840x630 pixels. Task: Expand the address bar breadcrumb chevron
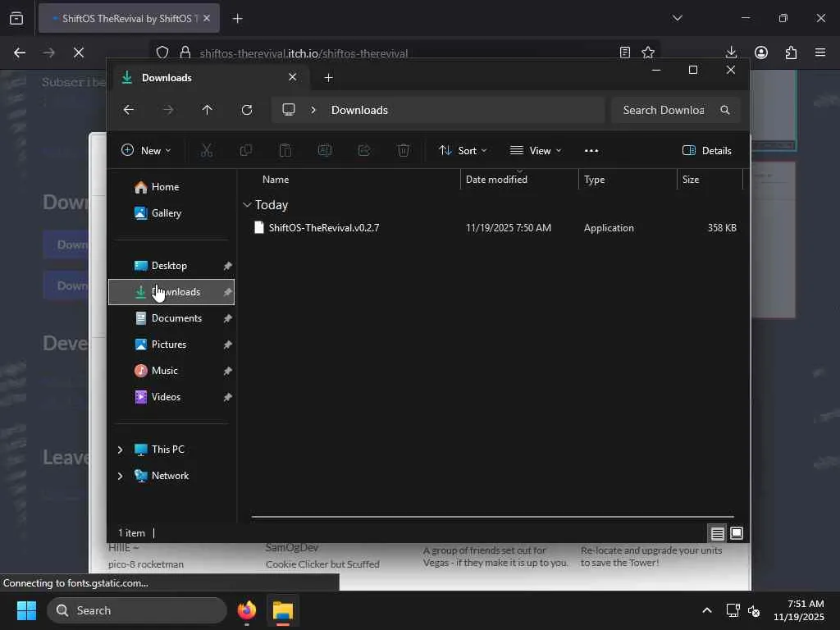(313, 110)
